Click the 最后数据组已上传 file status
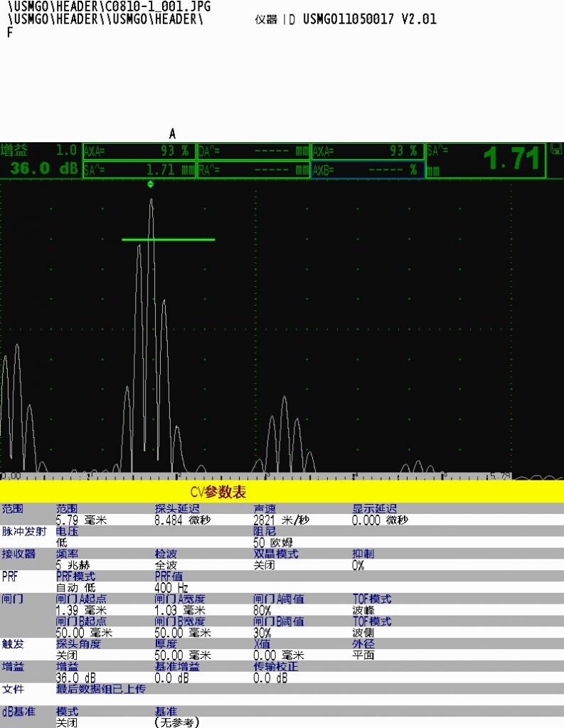564x728 pixels. [101, 688]
